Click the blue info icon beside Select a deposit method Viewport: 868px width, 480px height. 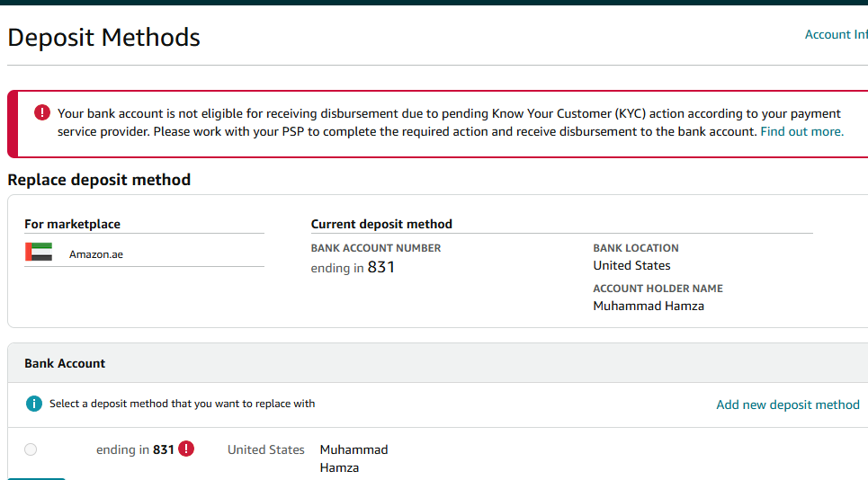click(x=34, y=404)
